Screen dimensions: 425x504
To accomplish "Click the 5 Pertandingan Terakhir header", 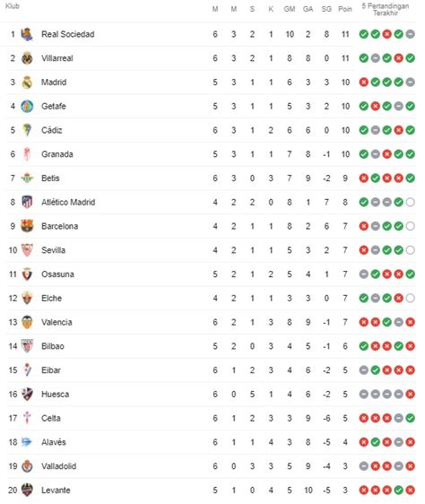I will 386,9.
